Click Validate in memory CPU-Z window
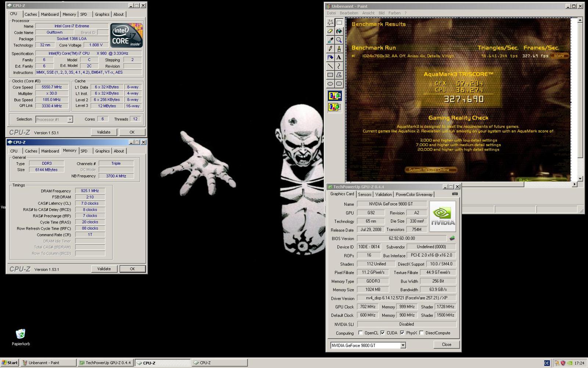The height and width of the screenshot is (368, 588). tap(104, 269)
